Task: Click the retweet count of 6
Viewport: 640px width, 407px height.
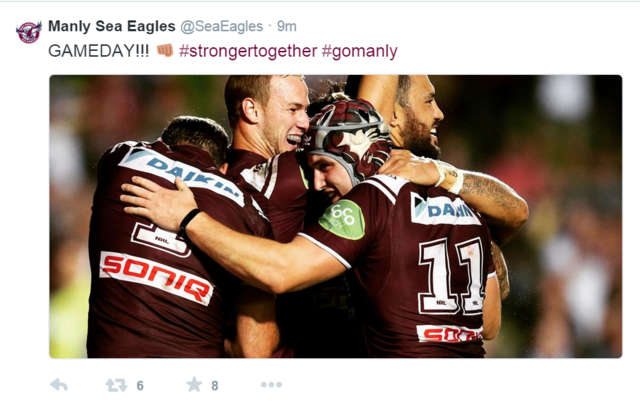Action: pos(140,385)
